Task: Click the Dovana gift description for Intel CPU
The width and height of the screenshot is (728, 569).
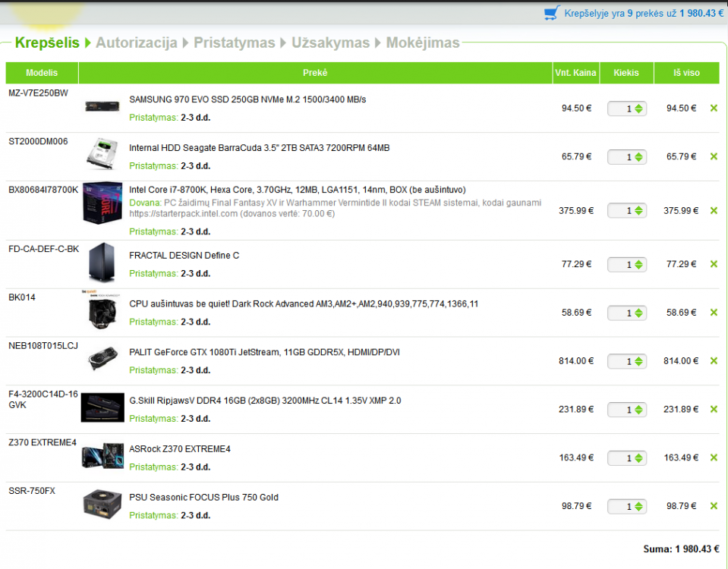Action: coord(336,208)
